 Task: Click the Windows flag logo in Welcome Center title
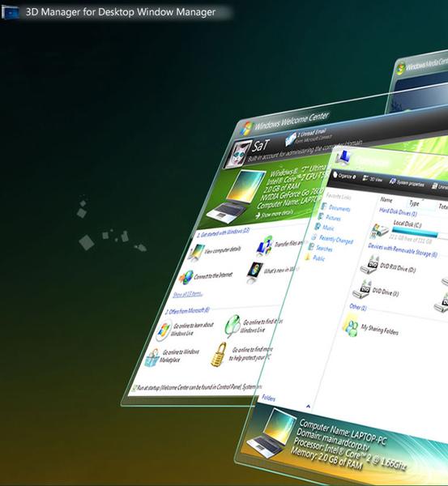click(x=247, y=128)
